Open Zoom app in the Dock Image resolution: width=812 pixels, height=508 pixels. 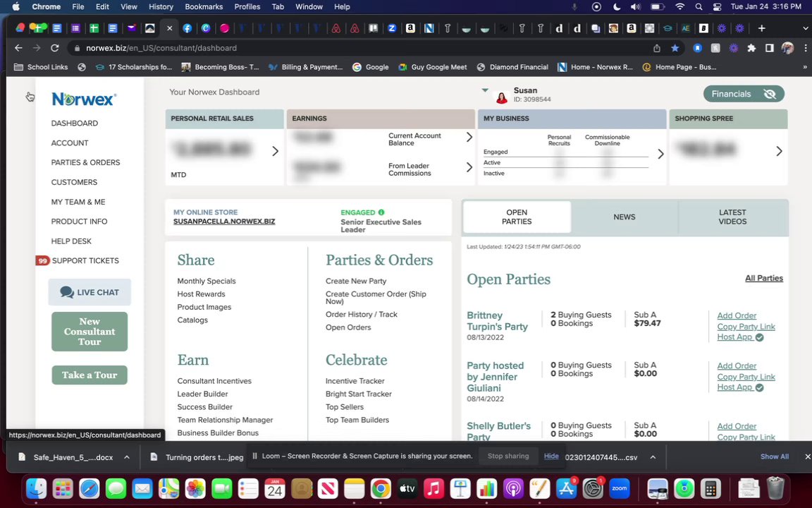pos(620,488)
